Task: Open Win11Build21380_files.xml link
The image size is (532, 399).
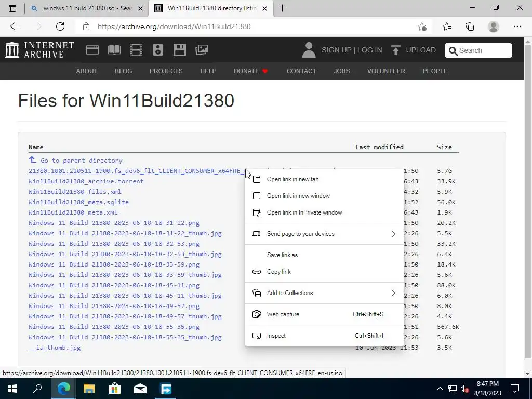Action: click(x=75, y=192)
